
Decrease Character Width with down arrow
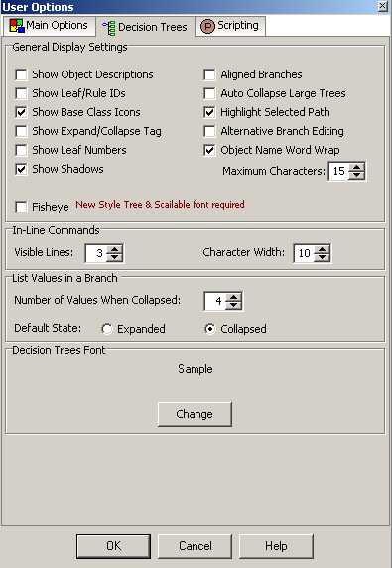322,257
